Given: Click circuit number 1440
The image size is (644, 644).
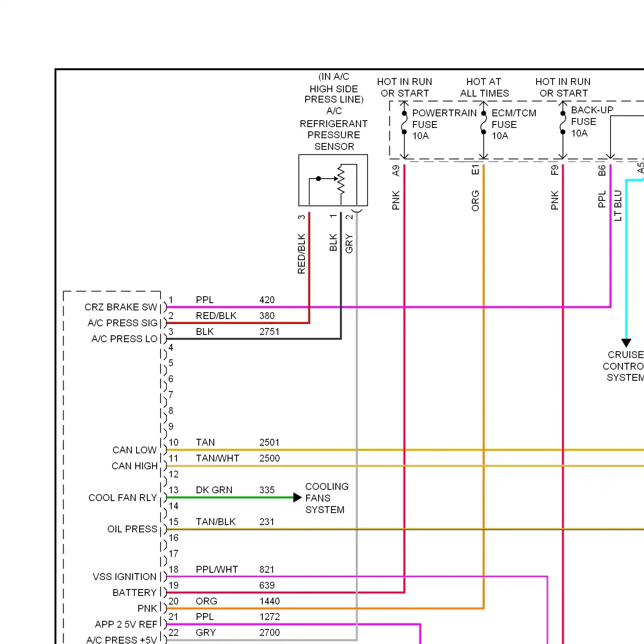Looking at the screenshot, I should coord(269,601).
